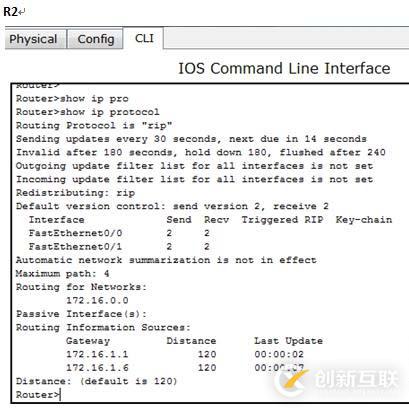This screenshot has width=409, height=409.
Task: Click the IOS Command Line Interface heading
Action: [x=284, y=68]
